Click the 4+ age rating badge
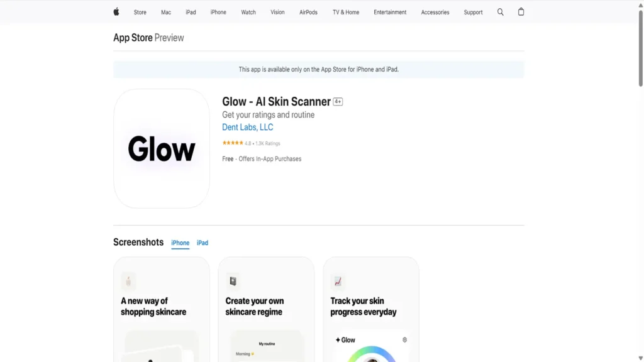Image resolution: width=644 pixels, height=362 pixels. [x=338, y=101]
